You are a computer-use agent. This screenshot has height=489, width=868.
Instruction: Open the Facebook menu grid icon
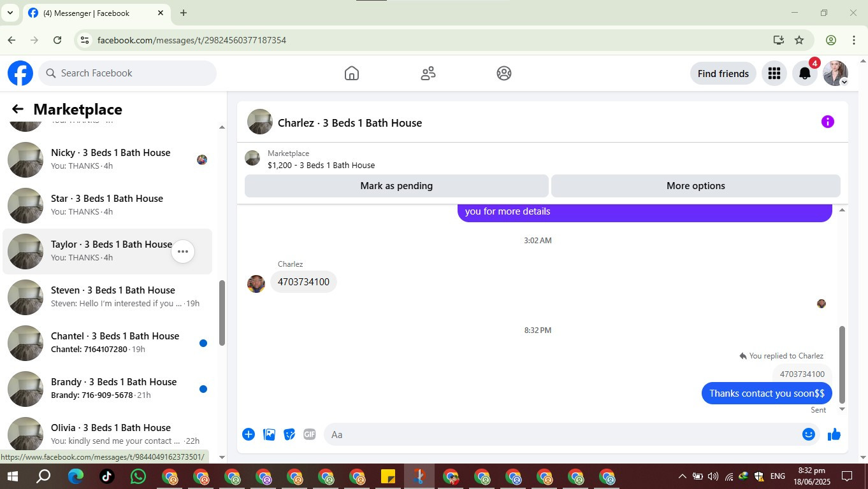point(774,73)
